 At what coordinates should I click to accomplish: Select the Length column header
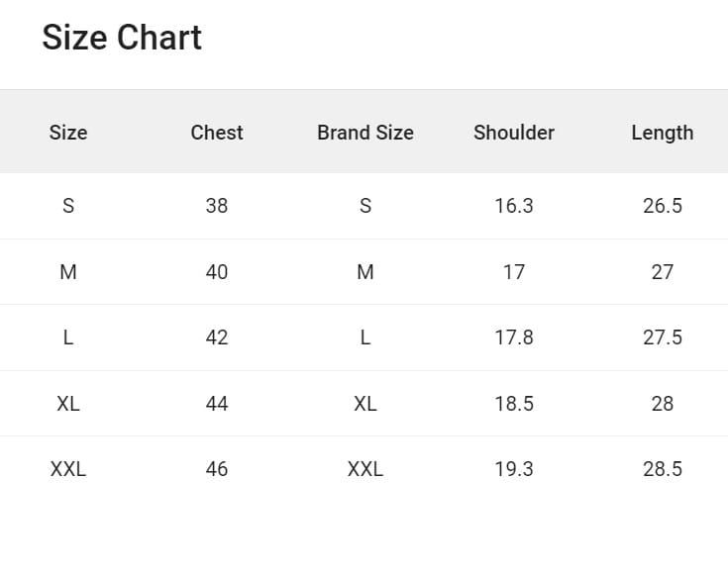(x=663, y=133)
